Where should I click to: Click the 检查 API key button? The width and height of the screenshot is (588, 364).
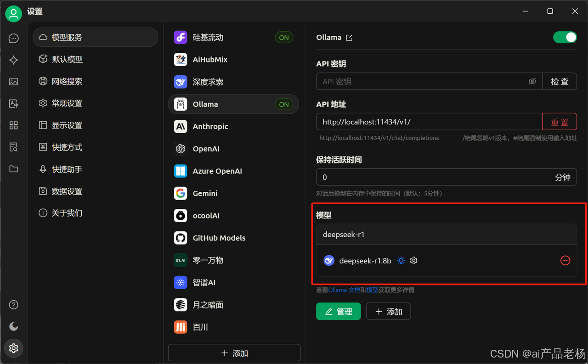(560, 81)
